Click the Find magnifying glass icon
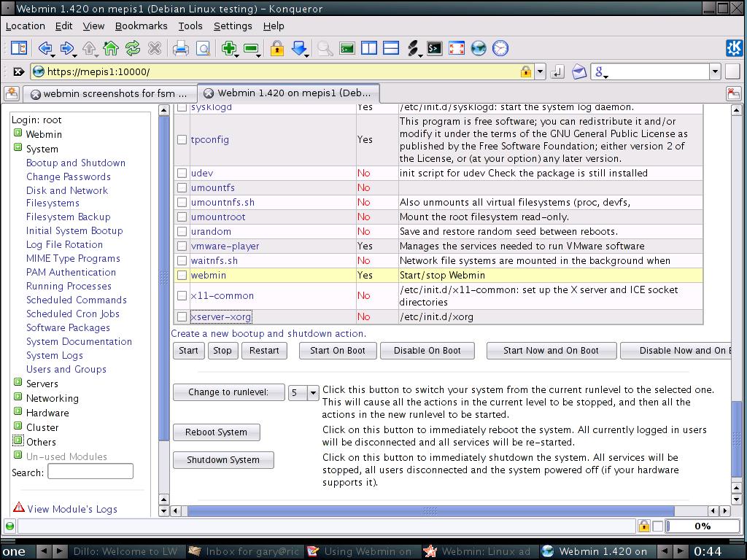The height and width of the screenshot is (560, 747). [x=325, y=48]
